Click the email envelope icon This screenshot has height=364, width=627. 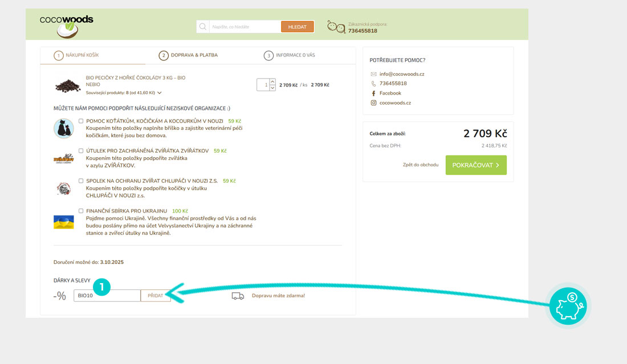click(x=373, y=74)
